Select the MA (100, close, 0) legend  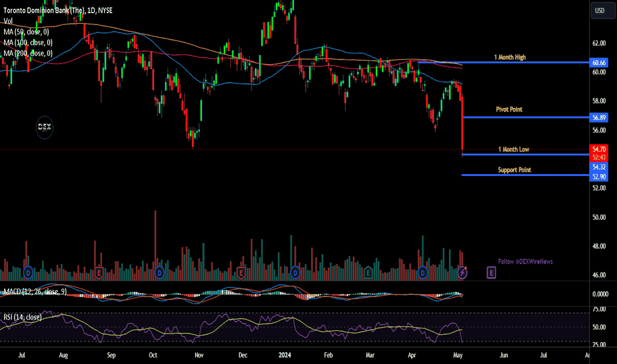28,42
